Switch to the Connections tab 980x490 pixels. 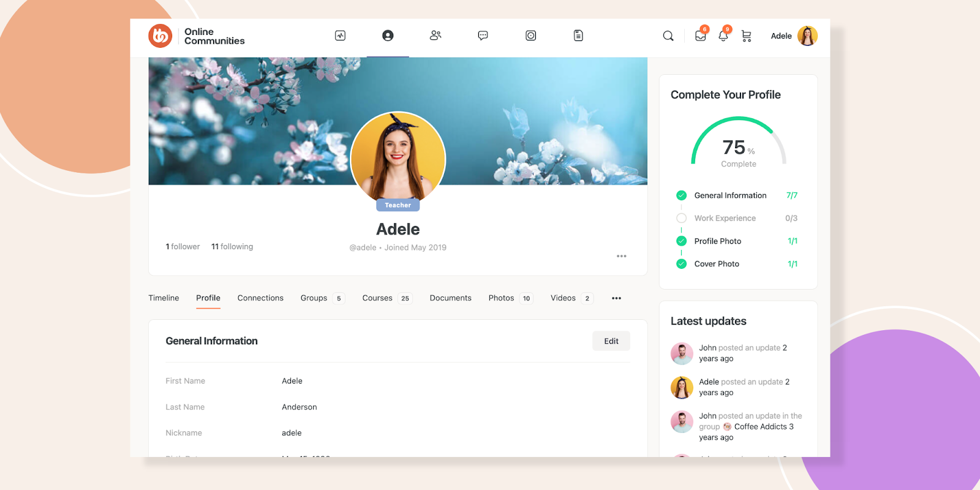tap(260, 298)
